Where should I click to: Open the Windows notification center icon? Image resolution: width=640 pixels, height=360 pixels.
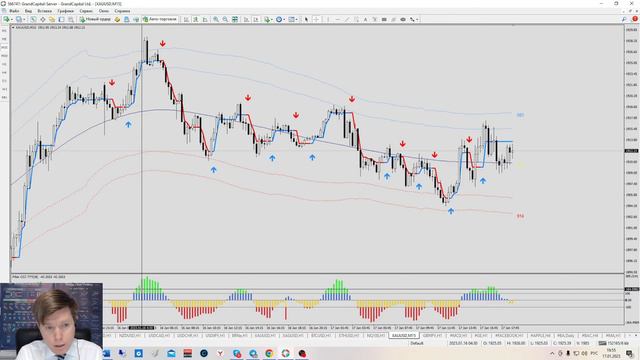click(630, 353)
